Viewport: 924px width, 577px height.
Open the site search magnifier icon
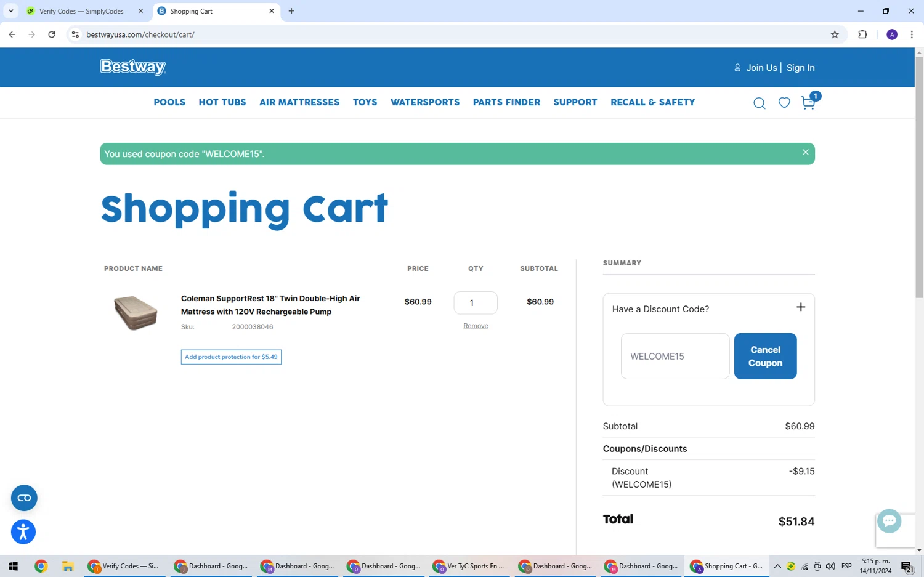(x=760, y=103)
